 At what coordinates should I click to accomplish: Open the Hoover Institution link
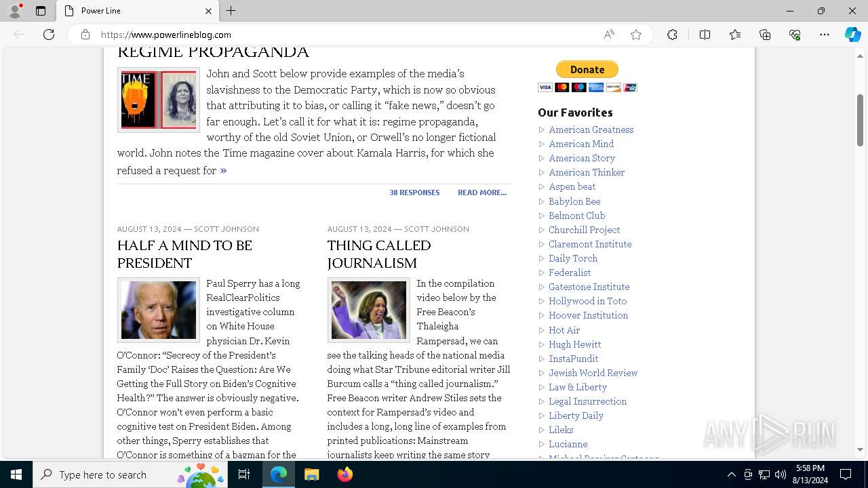[x=588, y=315]
